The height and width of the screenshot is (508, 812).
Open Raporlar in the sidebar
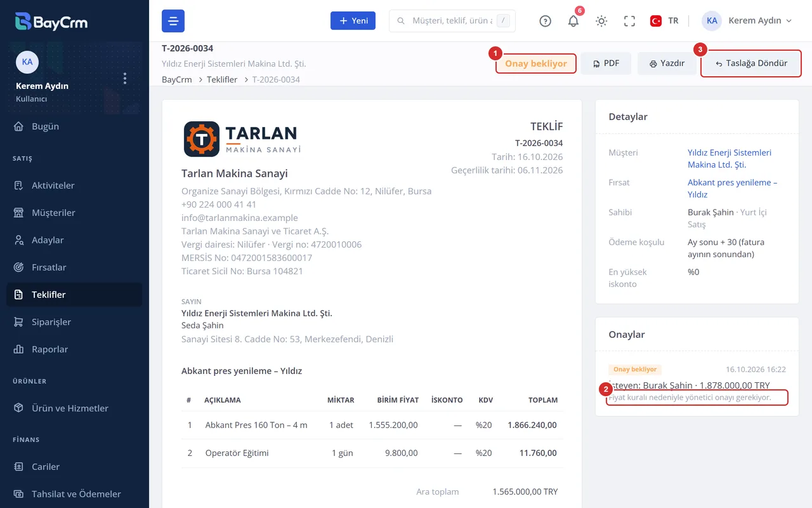coord(74,349)
